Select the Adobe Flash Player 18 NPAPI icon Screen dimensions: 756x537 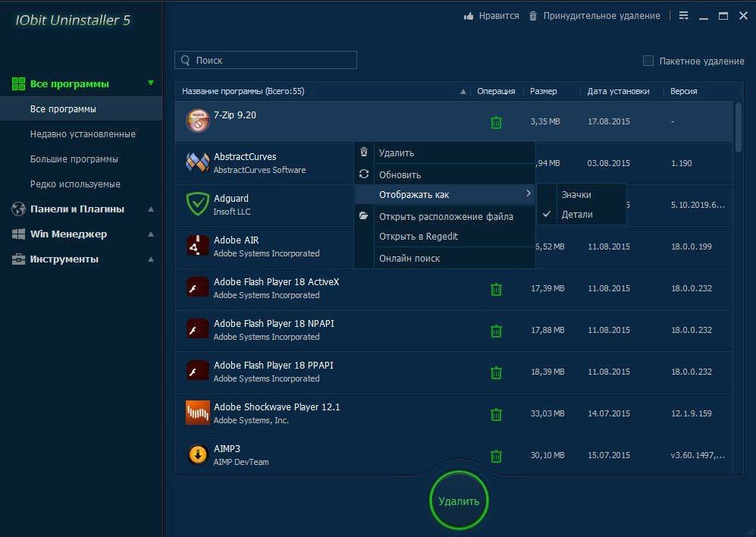[198, 329]
